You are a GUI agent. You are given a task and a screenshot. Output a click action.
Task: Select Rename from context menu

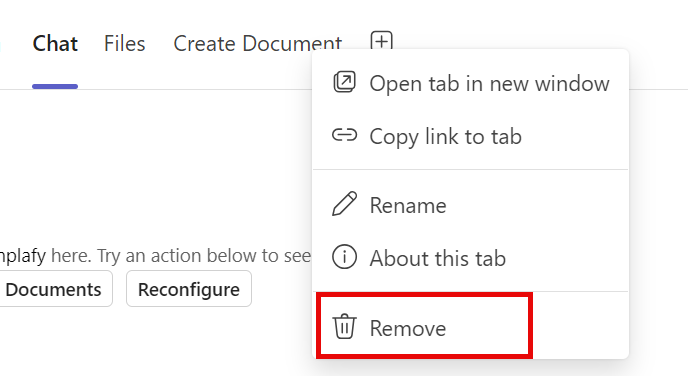coord(470,205)
